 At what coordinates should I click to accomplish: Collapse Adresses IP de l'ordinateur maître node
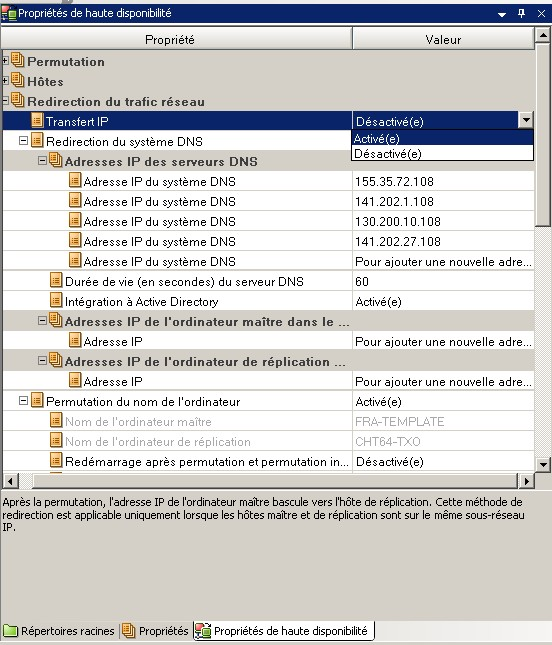pos(42,320)
